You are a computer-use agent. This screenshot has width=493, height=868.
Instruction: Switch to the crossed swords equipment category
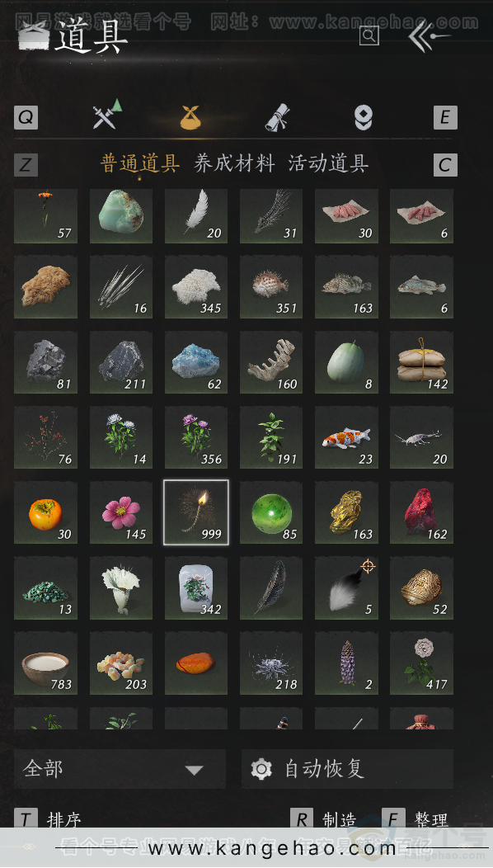(107, 114)
